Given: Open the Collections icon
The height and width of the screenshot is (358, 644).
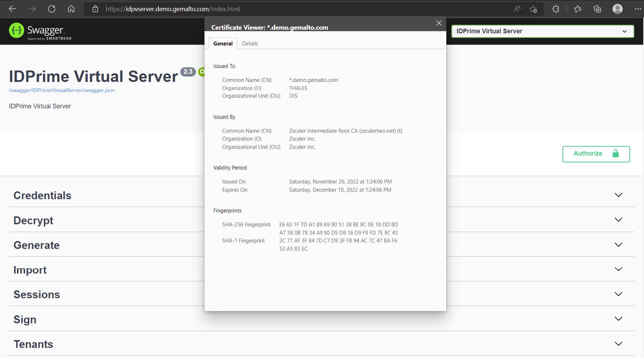Looking at the screenshot, I should pos(597,9).
